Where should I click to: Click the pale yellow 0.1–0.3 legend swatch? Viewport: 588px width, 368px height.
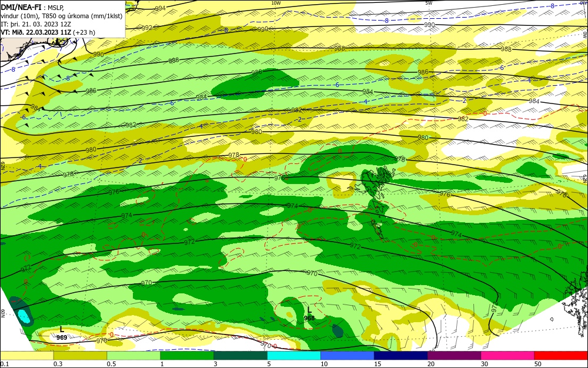[26, 356]
